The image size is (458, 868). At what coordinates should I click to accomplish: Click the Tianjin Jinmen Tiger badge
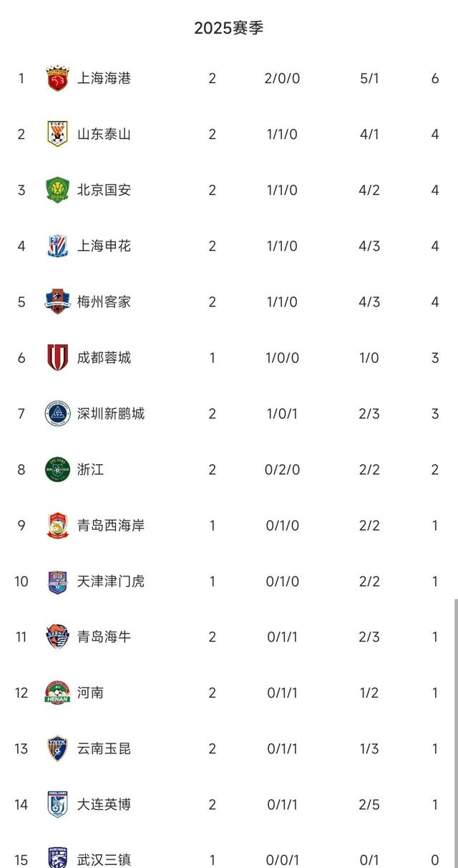coord(57,581)
